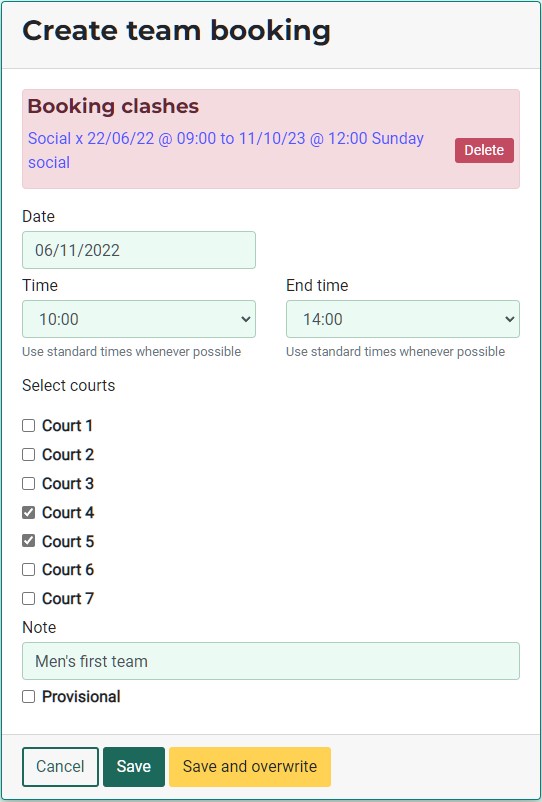Save the team booking
The height and width of the screenshot is (802, 542).
(x=134, y=767)
